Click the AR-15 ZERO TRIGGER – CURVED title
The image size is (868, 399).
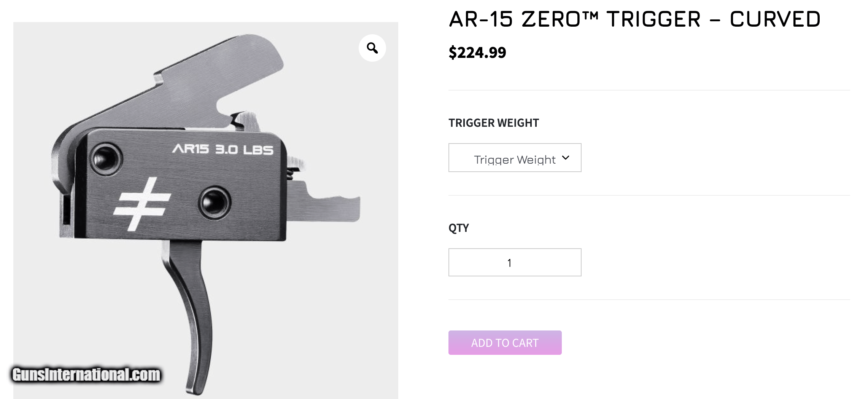[634, 19]
